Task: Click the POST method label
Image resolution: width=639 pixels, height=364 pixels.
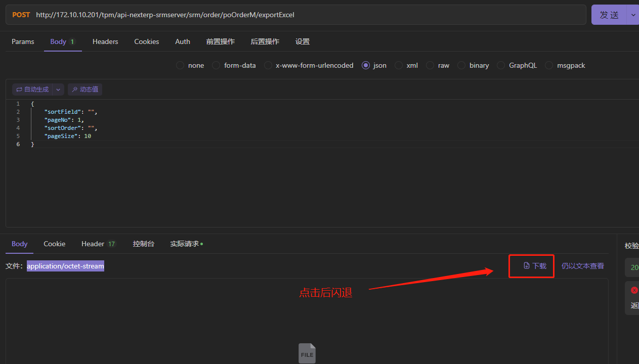Action: click(x=21, y=15)
